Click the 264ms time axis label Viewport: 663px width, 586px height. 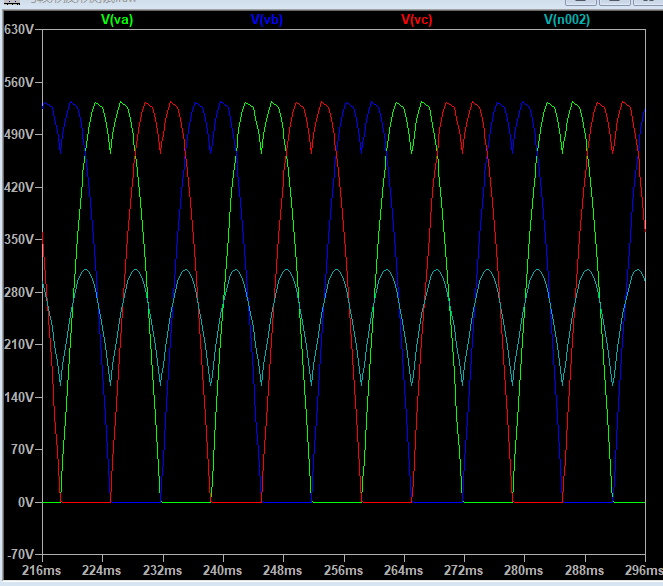pyautogui.click(x=403, y=570)
